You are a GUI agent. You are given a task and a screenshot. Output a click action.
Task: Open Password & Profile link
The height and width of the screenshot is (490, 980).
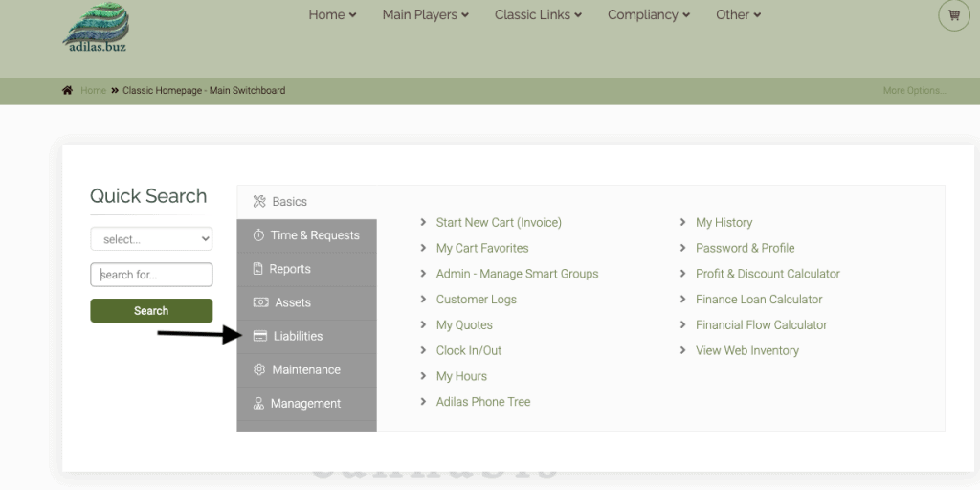[745, 248]
